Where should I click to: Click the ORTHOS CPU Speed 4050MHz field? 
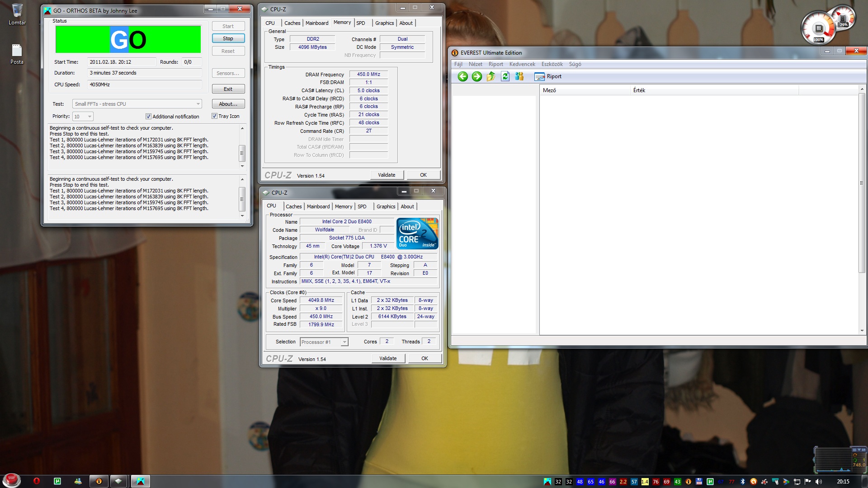tap(144, 84)
